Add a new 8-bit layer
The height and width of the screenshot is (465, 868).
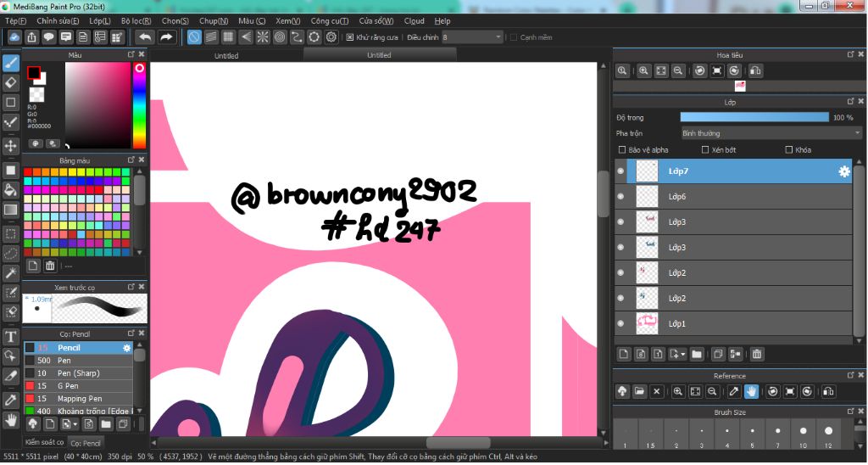(641, 354)
